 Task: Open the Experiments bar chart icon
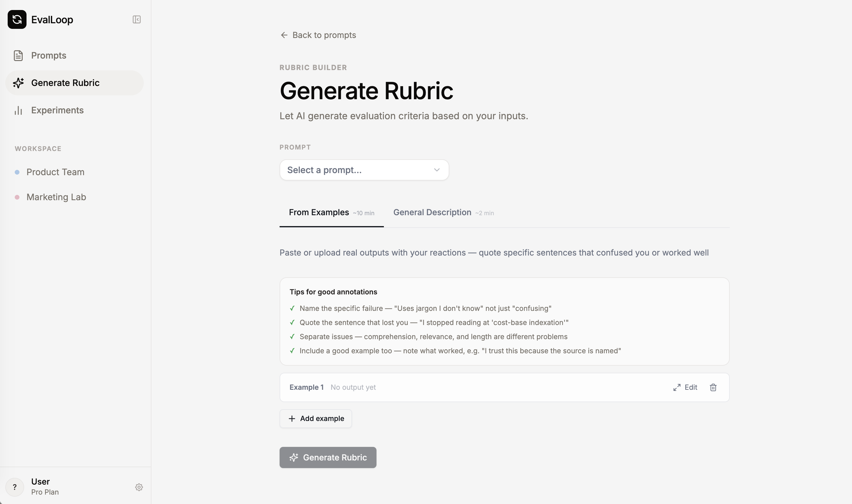(x=18, y=110)
